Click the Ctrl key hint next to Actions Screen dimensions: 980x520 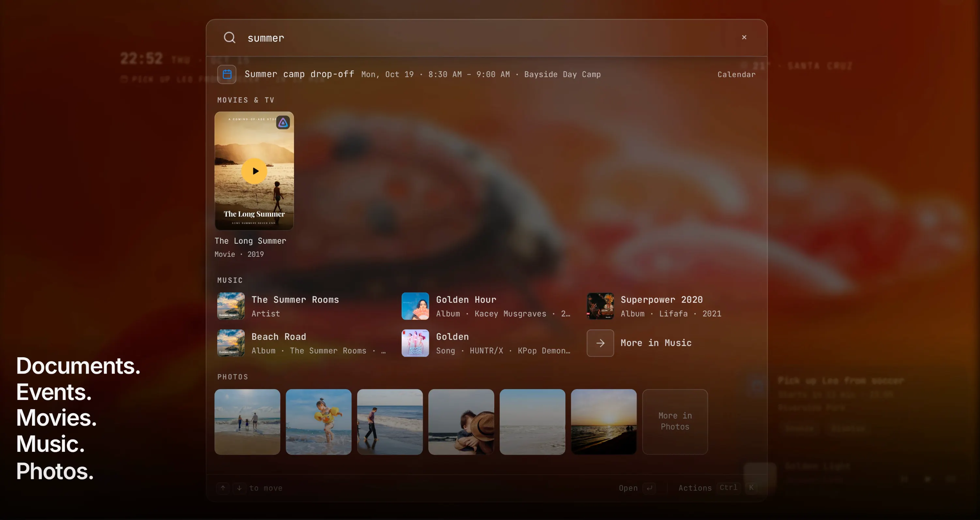click(x=728, y=488)
